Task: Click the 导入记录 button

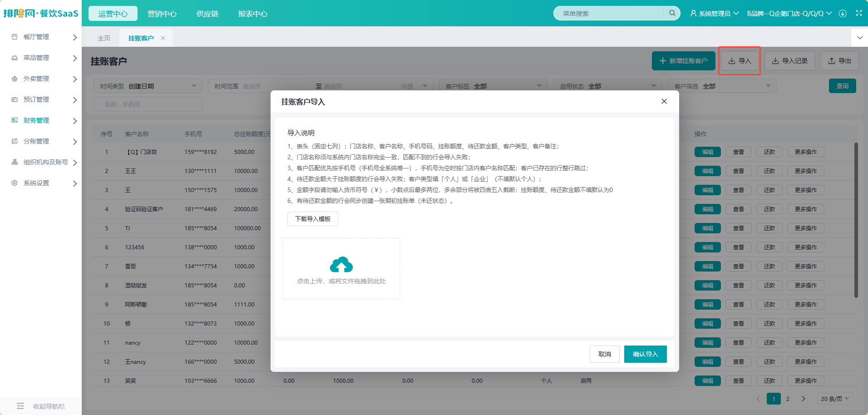Action: point(790,61)
